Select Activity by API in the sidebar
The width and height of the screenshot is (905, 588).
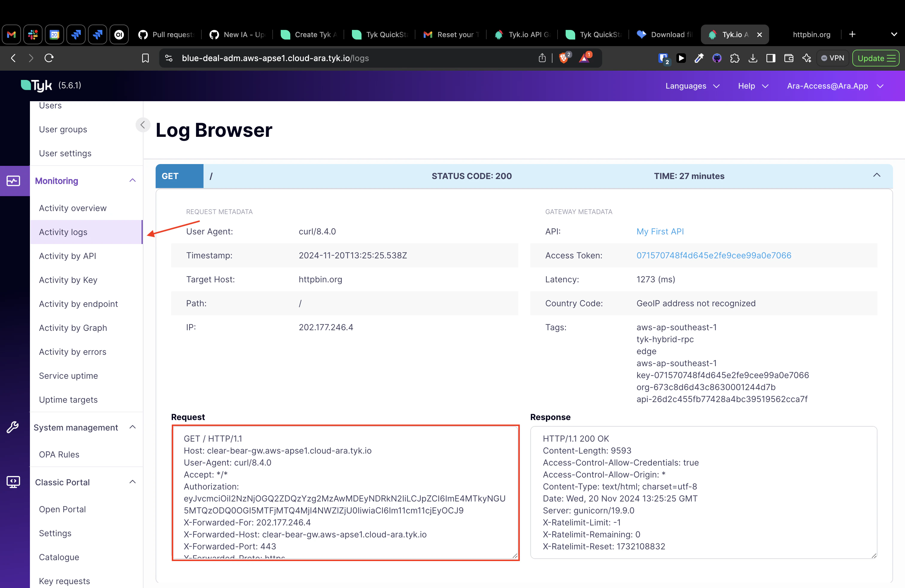pyautogui.click(x=67, y=256)
